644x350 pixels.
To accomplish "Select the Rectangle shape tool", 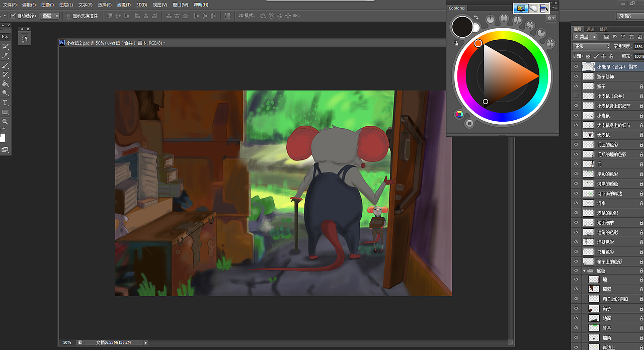I will coord(5,112).
